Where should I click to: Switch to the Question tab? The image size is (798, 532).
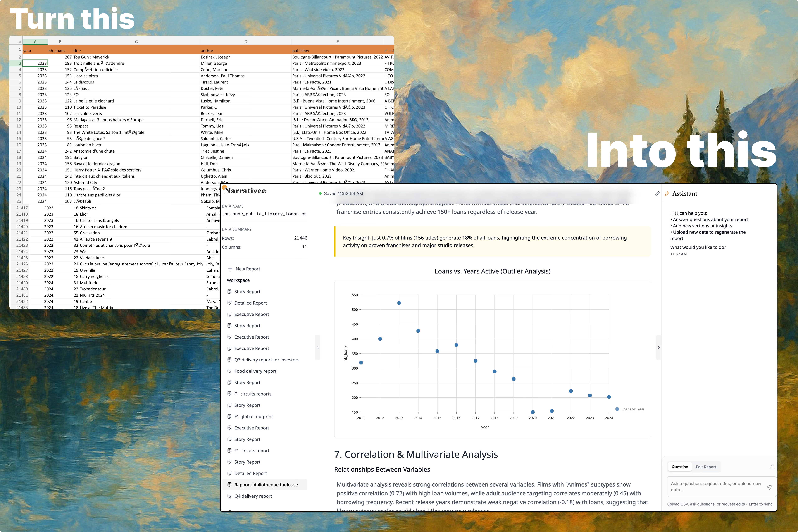tap(680, 467)
